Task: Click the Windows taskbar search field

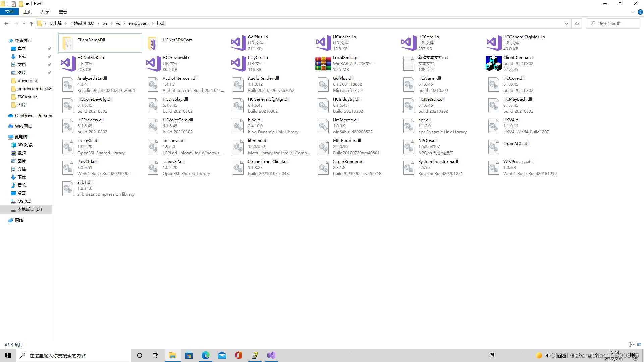Action: tap(74, 355)
